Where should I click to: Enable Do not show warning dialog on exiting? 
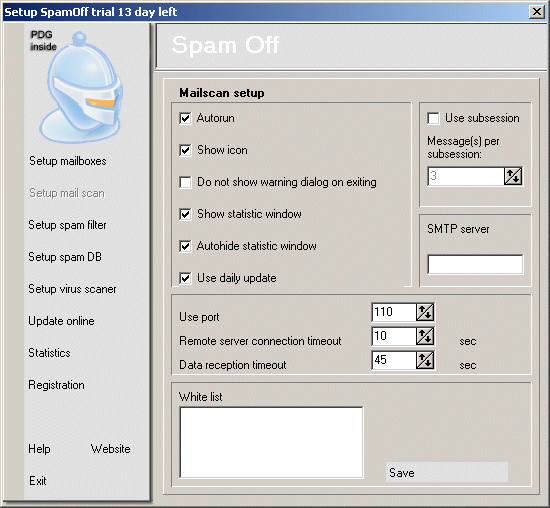(x=185, y=182)
